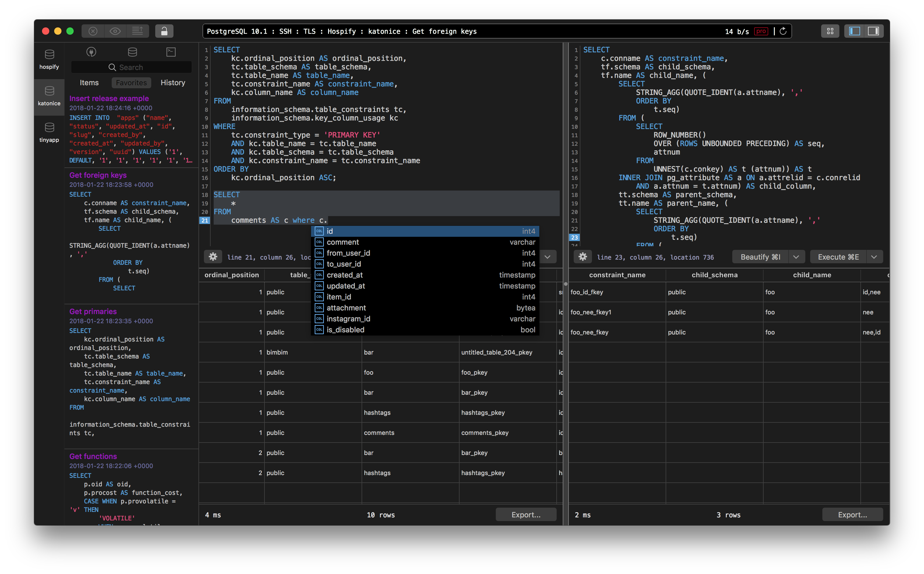Click the cancel (x) toolbar icon
Screen dimensions: 924x574
93,31
